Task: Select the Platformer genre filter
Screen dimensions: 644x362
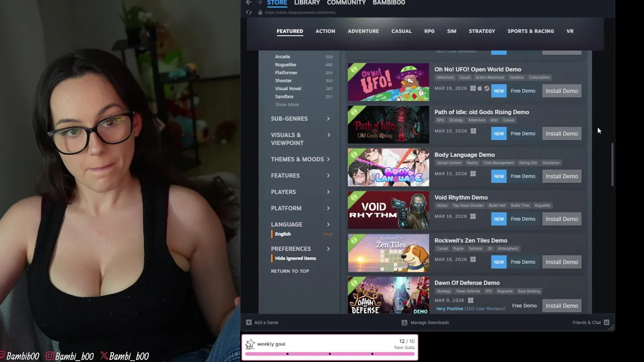Action: [286, 73]
